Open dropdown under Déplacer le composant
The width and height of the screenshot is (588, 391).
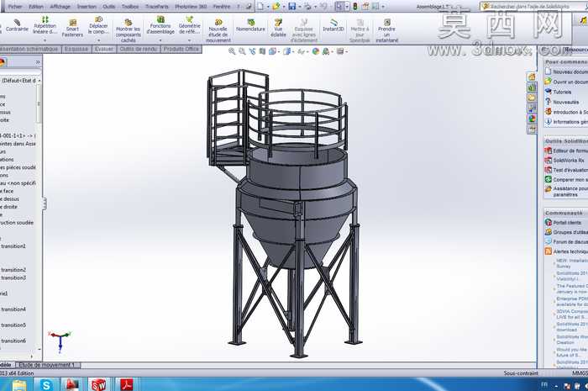point(98,40)
